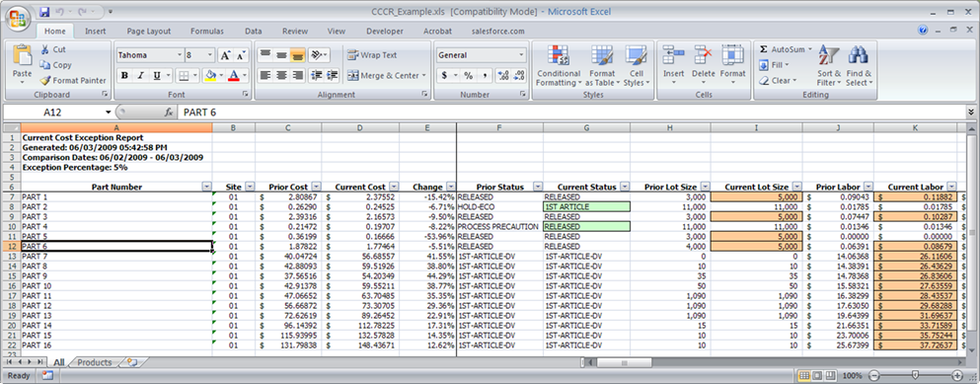Open the Orientation text rotation options
Viewport: 980px width, 384px height.
pos(320,55)
